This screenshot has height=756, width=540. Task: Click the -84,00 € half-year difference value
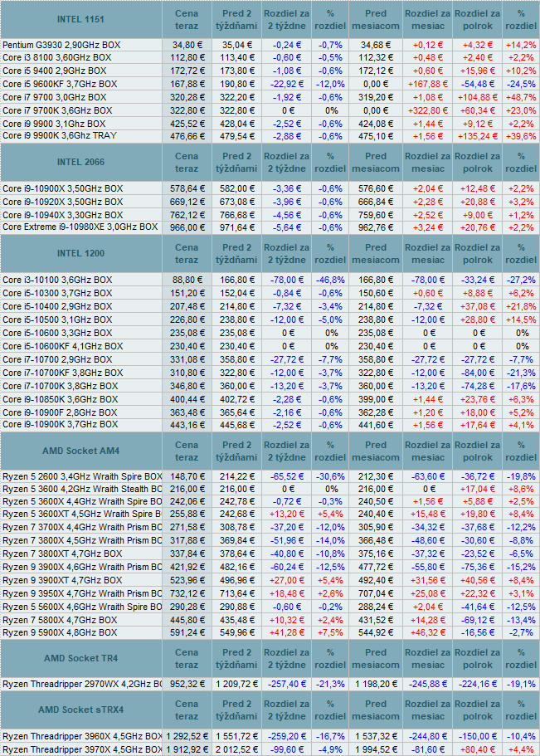pyautogui.click(x=477, y=373)
